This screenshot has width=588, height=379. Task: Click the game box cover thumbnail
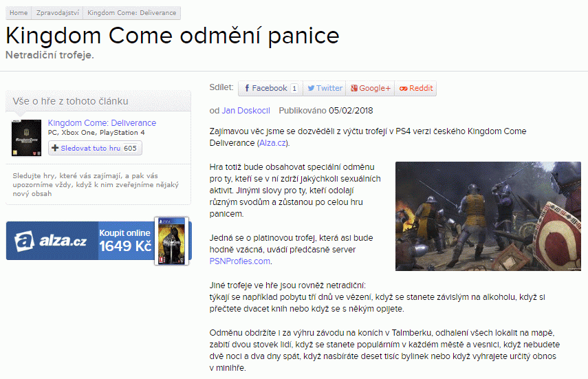(x=26, y=138)
